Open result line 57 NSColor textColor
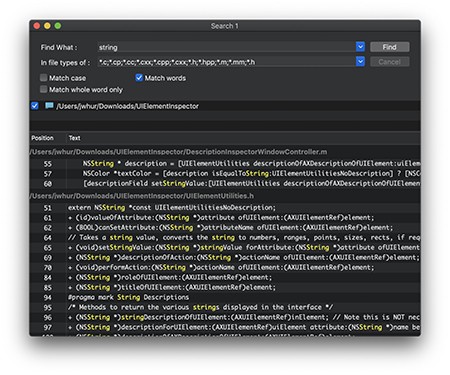Viewport: 450px width, 375px height. click(225, 174)
